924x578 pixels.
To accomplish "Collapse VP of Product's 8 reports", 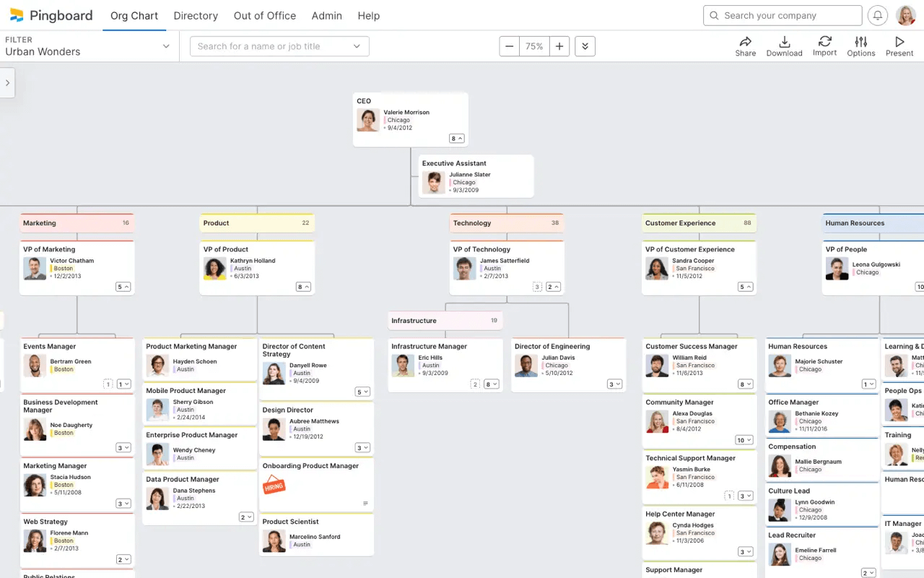I will (x=304, y=287).
